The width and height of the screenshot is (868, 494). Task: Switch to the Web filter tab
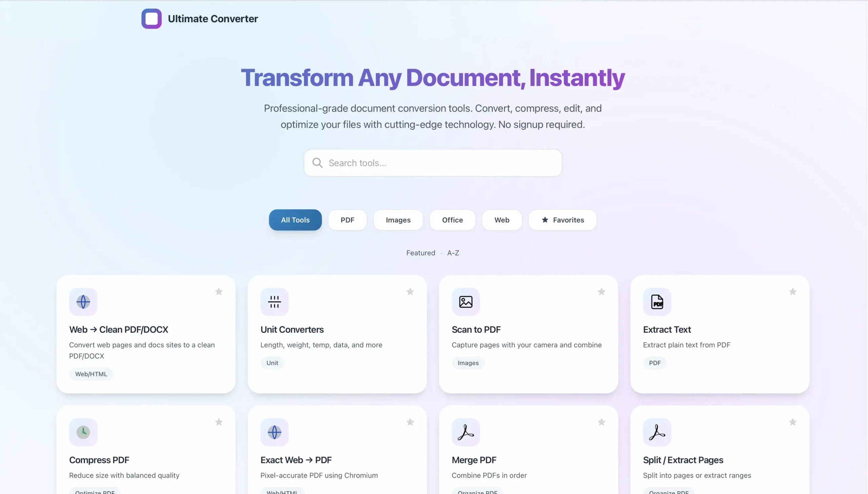pos(502,220)
